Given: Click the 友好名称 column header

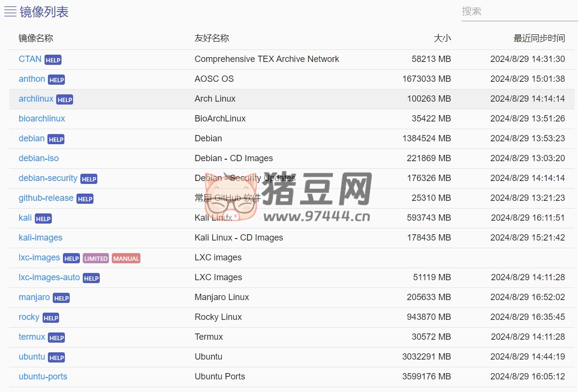Looking at the screenshot, I should (212, 38).
